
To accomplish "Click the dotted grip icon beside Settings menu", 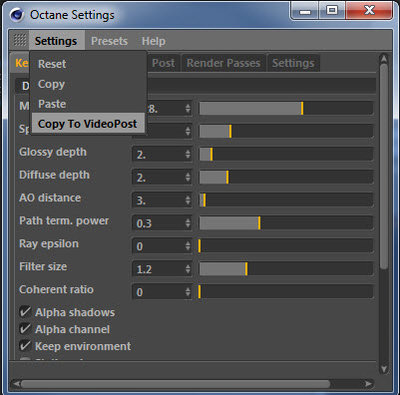I will pyautogui.click(x=20, y=40).
